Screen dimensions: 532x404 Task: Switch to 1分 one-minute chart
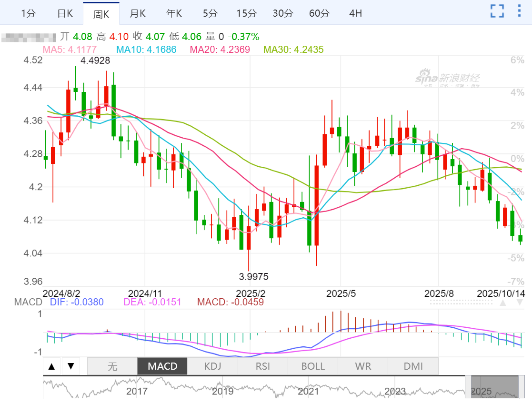28,13
